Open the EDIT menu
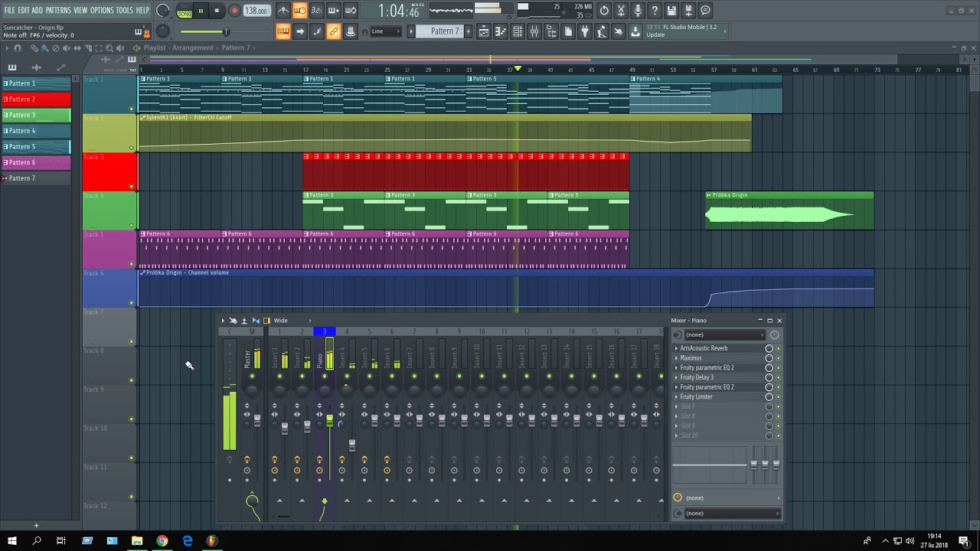The height and width of the screenshot is (551, 980). [24, 11]
